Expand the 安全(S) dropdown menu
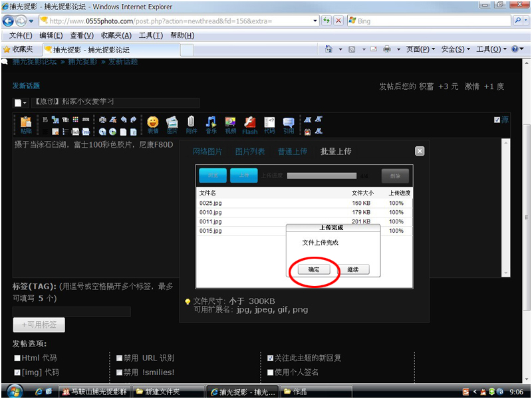 point(456,49)
